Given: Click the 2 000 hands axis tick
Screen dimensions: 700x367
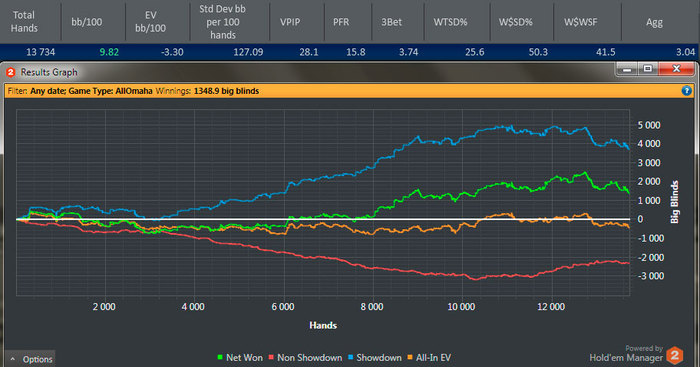Looking at the screenshot, I should pyautogui.click(x=104, y=307).
